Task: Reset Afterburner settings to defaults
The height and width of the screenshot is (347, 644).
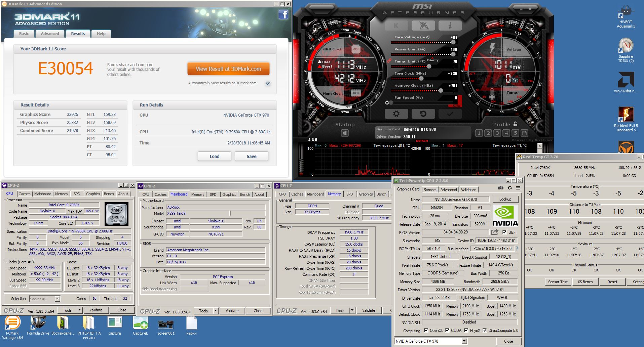Action: point(423,114)
